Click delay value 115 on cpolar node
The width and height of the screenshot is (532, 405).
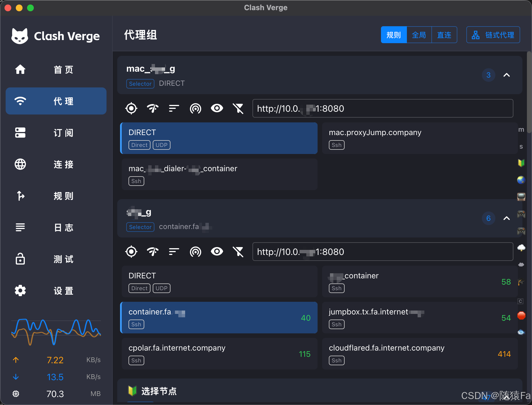point(305,354)
